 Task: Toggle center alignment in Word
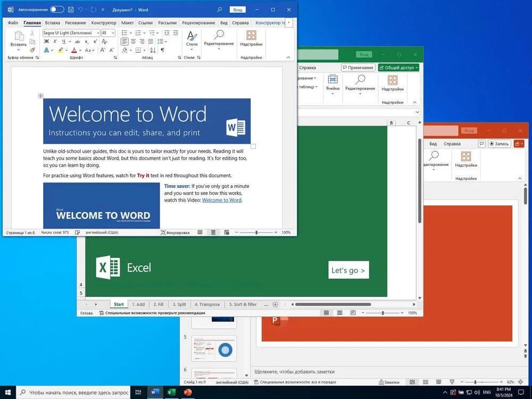(134, 41)
